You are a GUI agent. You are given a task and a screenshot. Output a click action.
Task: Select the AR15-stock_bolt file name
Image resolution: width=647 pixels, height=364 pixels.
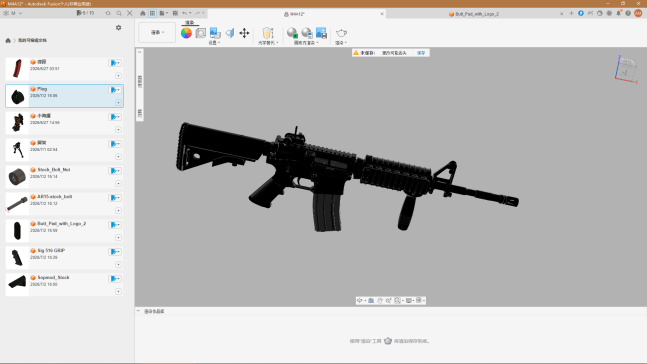54,197
